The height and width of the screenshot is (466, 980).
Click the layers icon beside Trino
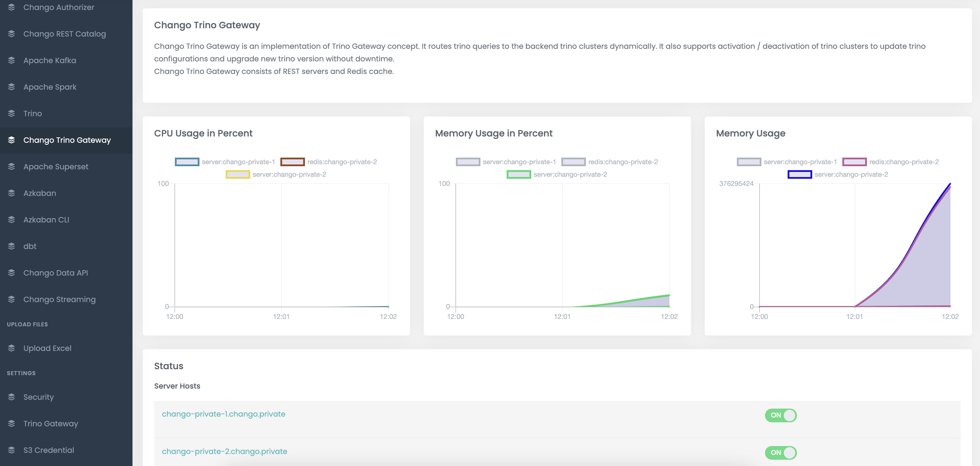pyautogui.click(x=11, y=113)
